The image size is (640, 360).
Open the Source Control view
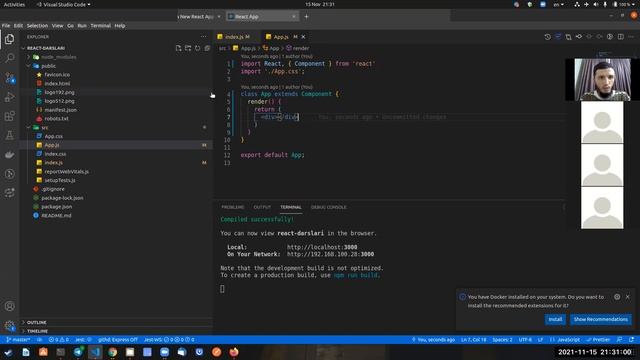[x=9, y=78]
